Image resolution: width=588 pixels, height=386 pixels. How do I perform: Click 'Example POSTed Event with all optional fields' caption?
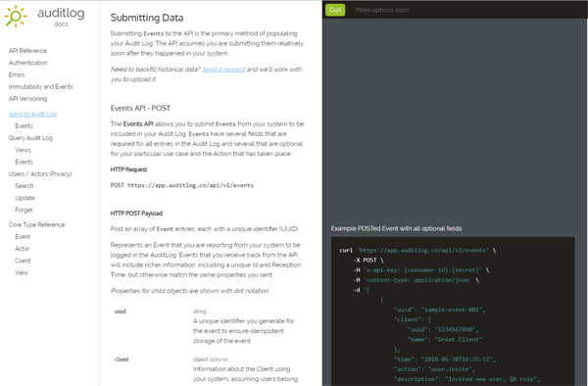point(396,228)
